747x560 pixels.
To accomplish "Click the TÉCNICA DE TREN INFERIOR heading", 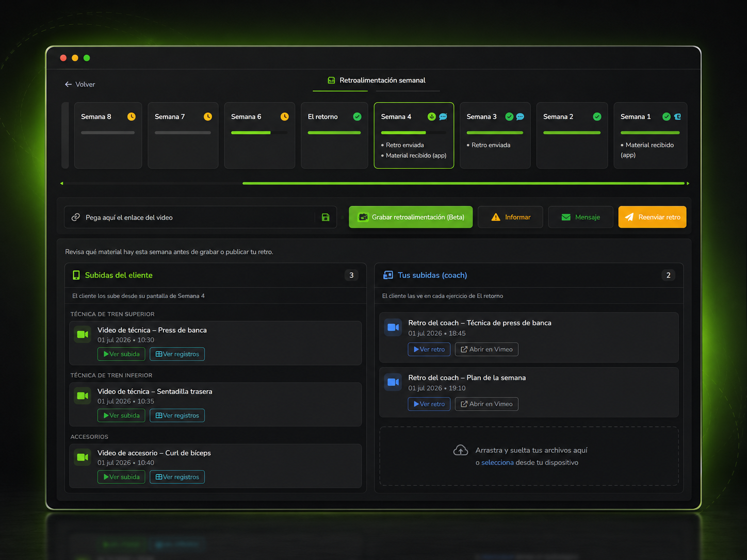I will (111, 375).
